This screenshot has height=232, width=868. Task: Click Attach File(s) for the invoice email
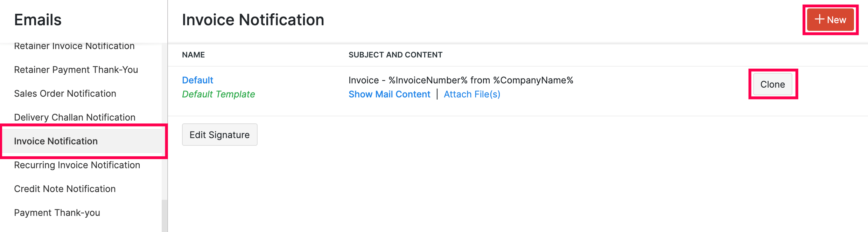click(472, 94)
